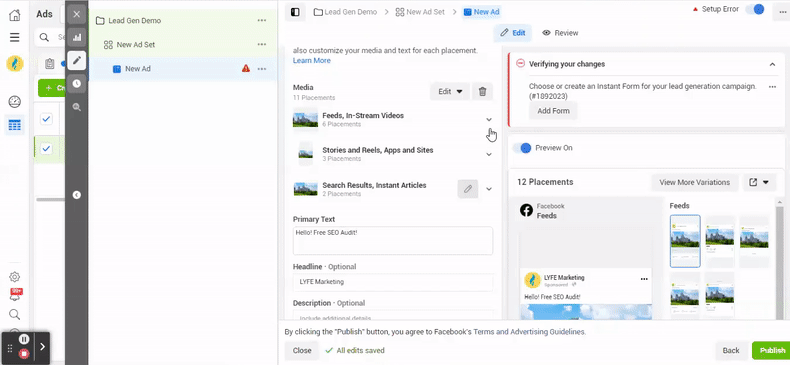
Task: Click the clipboard icon below search
Action: click(49, 64)
